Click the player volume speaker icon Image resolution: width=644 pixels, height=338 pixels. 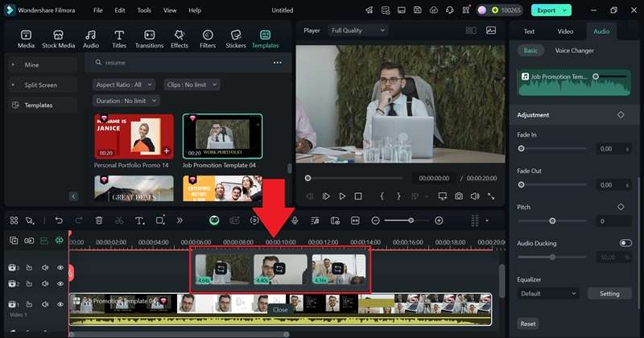click(475, 196)
